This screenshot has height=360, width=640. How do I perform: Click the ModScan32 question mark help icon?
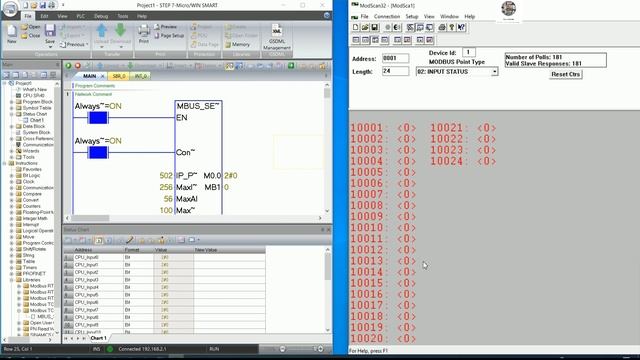point(452,27)
